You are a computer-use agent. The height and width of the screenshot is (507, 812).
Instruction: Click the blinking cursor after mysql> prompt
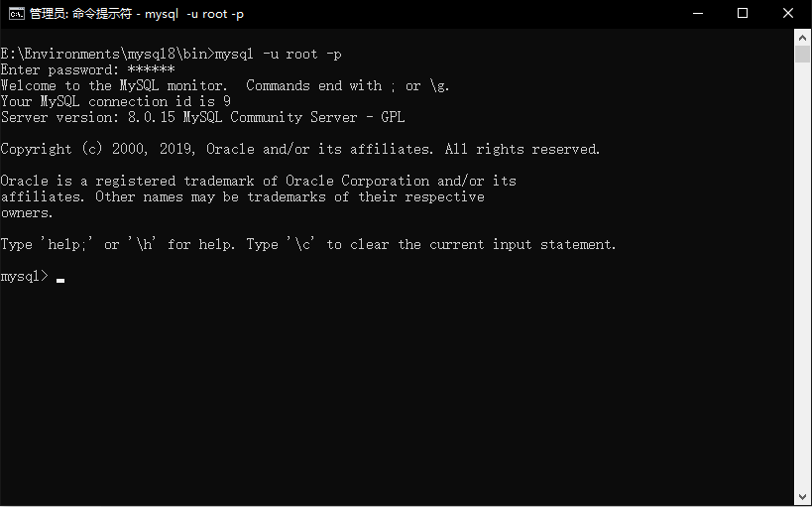(x=60, y=281)
